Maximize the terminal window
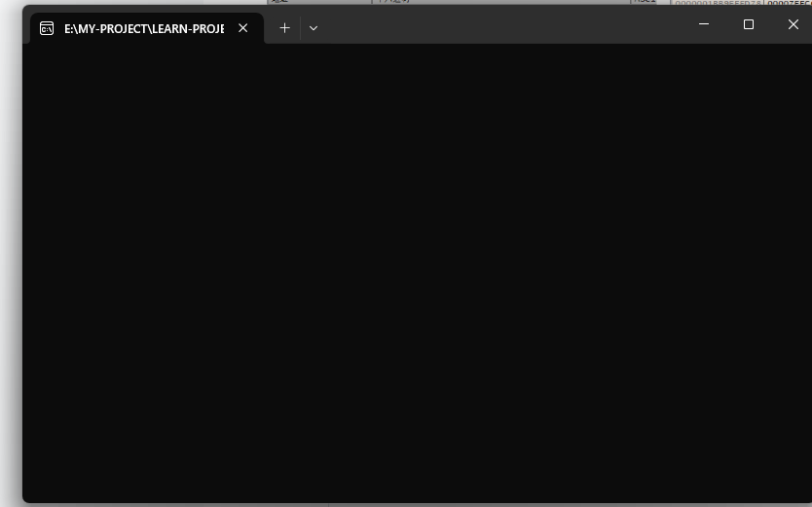This screenshot has width=812, height=507. point(749,24)
